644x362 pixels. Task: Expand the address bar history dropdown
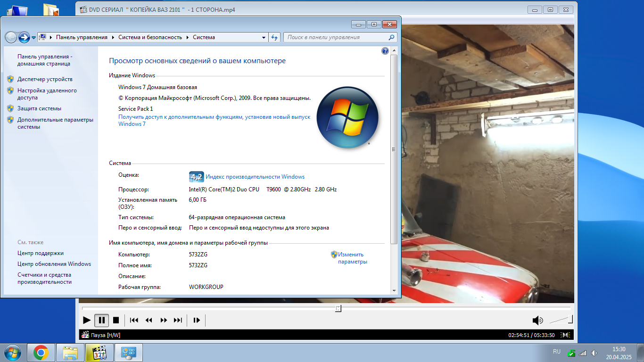264,37
